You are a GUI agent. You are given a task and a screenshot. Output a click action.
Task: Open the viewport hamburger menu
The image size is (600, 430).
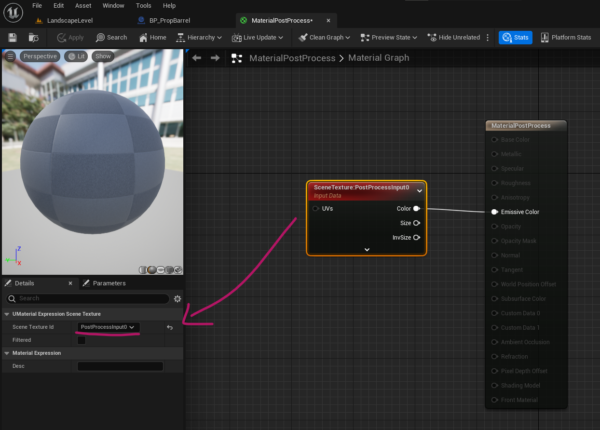tap(10, 57)
